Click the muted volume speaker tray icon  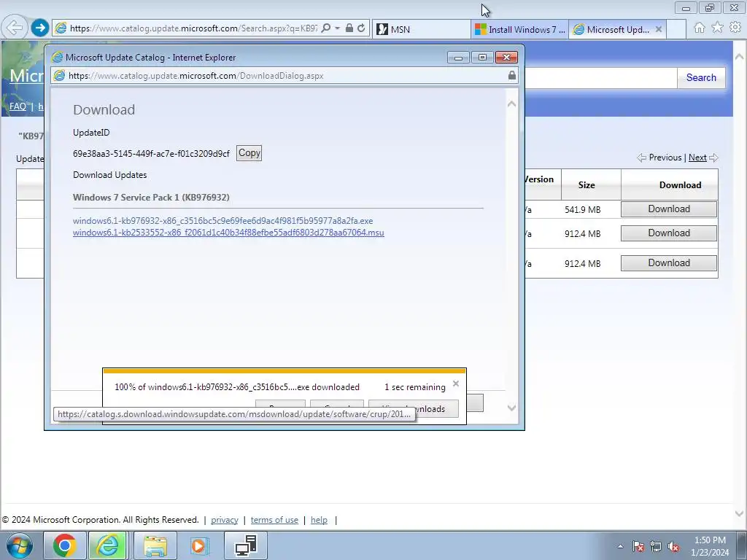[673, 546]
